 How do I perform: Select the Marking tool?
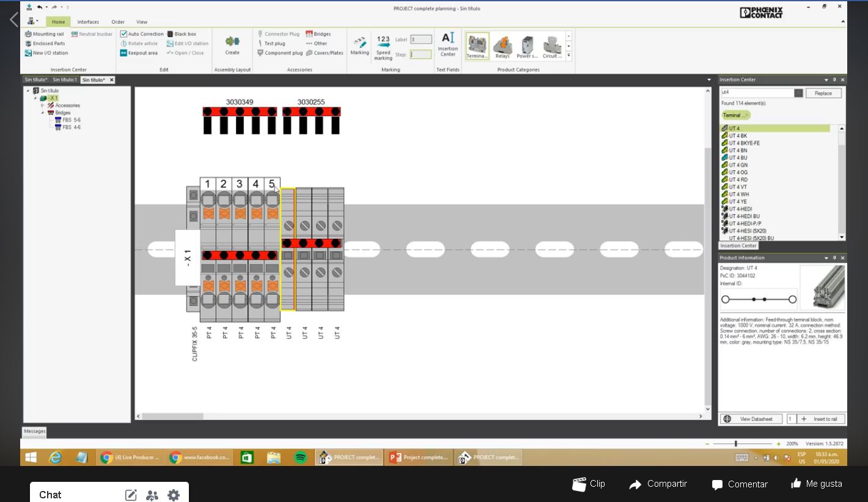tap(359, 45)
